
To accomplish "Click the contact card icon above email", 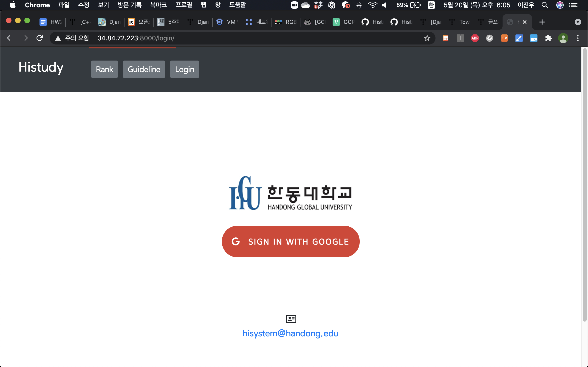I will tap(291, 319).
